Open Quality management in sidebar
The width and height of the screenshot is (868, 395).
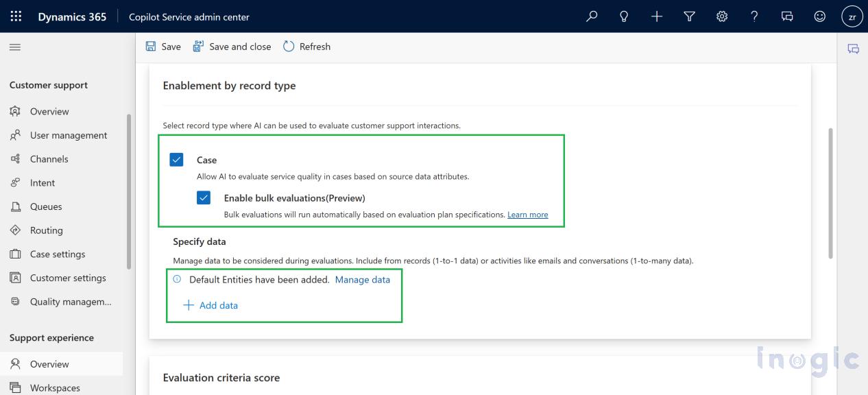point(70,302)
